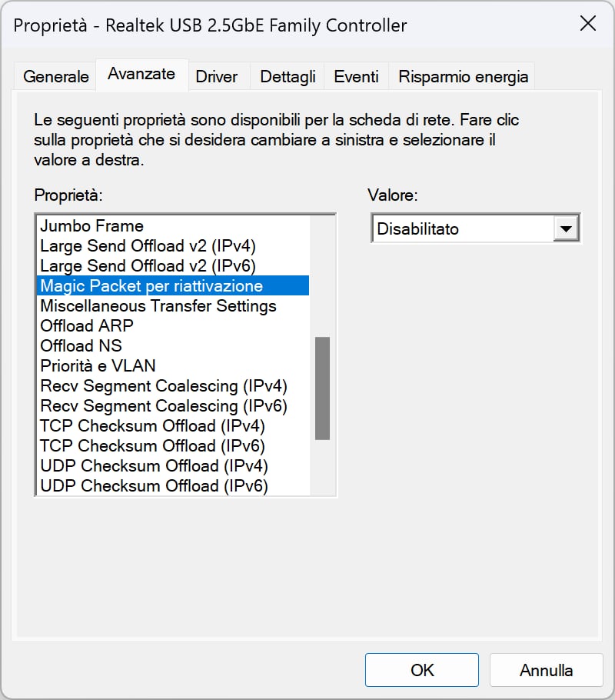The image size is (615, 700).
Task: Click the Annulla button
Action: 546,670
